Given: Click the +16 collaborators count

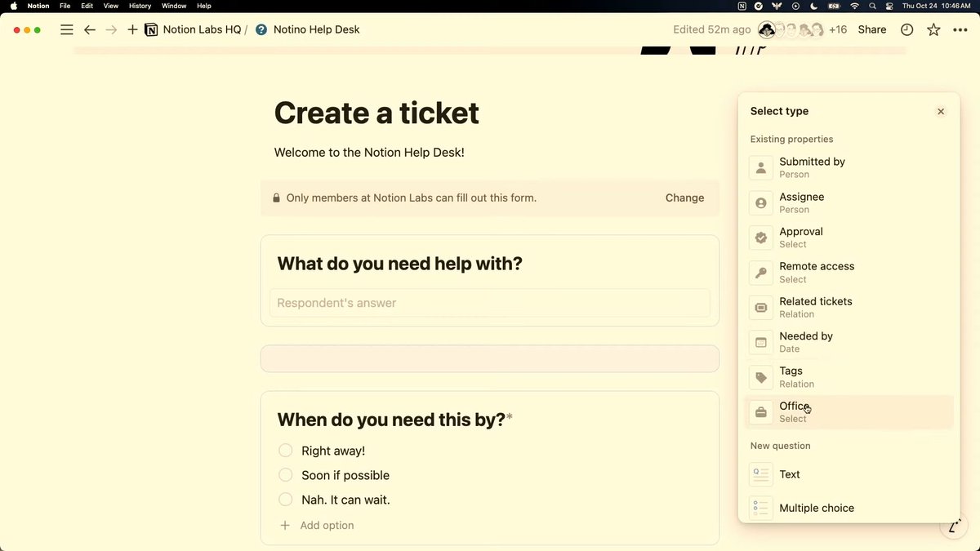Looking at the screenshot, I should (838, 29).
